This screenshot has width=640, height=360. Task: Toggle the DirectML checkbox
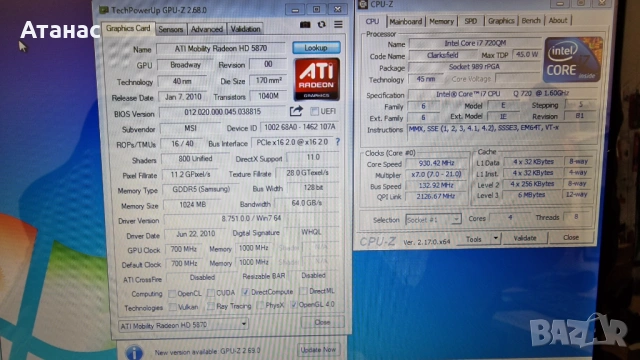(303, 291)
